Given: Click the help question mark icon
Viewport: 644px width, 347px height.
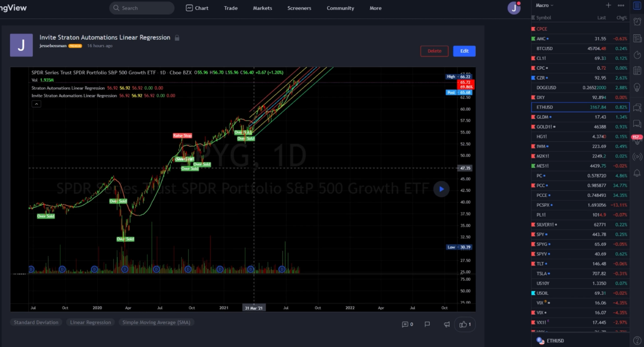Looking at the screenshot, I should coord(637,340).
